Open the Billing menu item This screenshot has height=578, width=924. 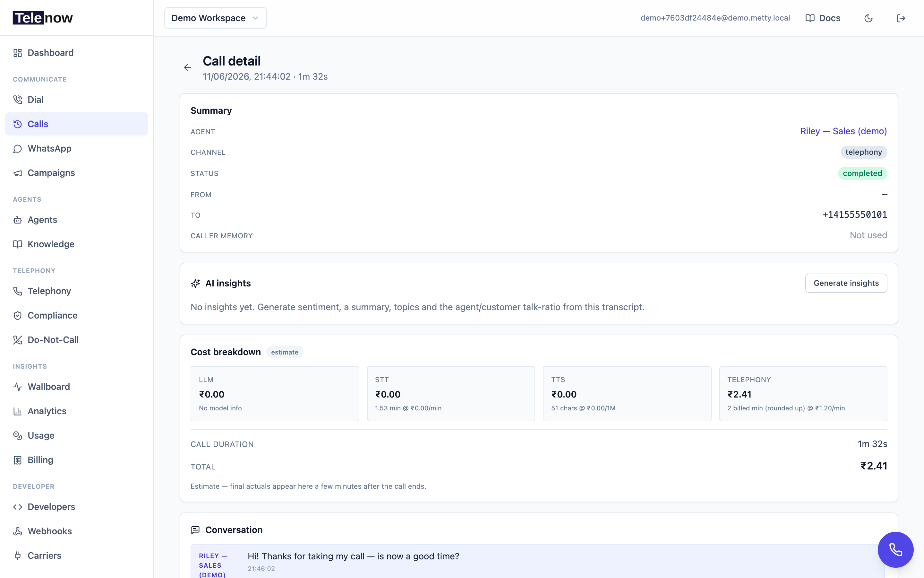tap(76, 460)
